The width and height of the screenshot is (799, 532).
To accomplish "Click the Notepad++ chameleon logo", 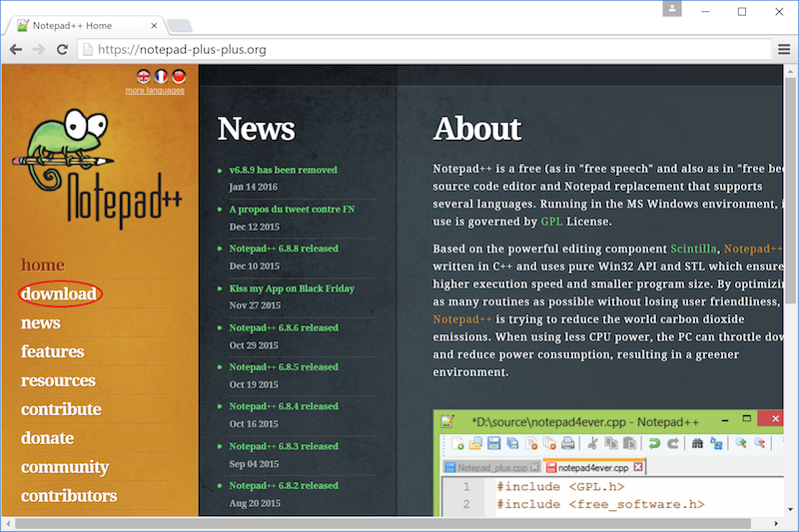I will 97,168.
